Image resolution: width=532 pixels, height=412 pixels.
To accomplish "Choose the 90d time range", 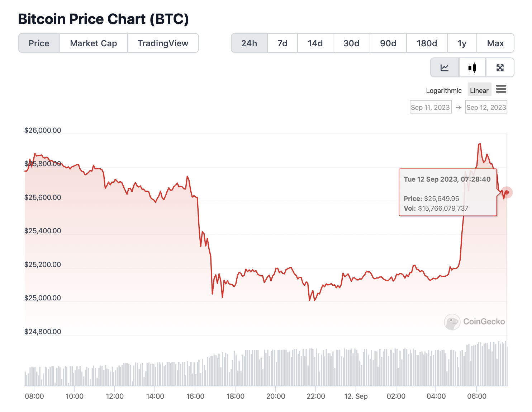I will point(388,43).
